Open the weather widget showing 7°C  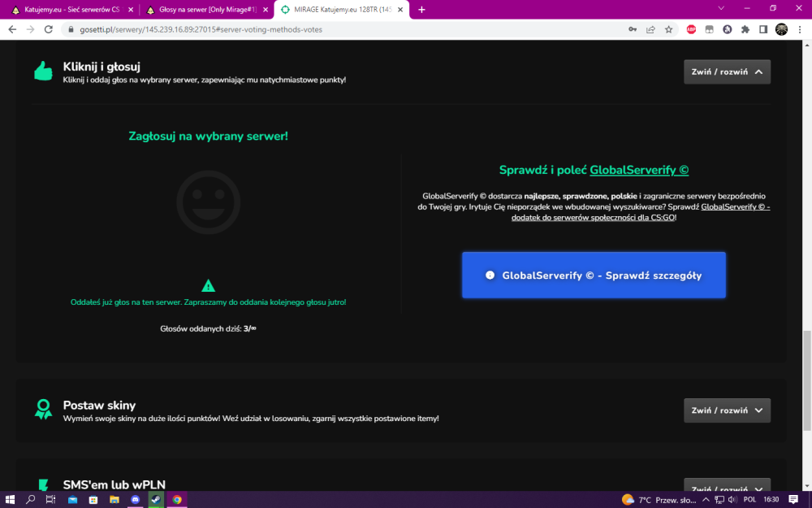(659, 500)
